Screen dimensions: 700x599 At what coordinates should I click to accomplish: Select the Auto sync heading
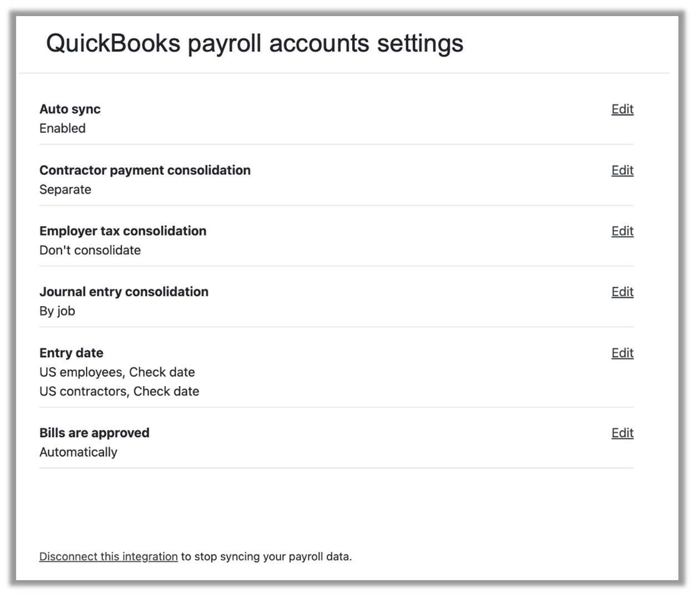pyautogui.click(x=70, y=109)
